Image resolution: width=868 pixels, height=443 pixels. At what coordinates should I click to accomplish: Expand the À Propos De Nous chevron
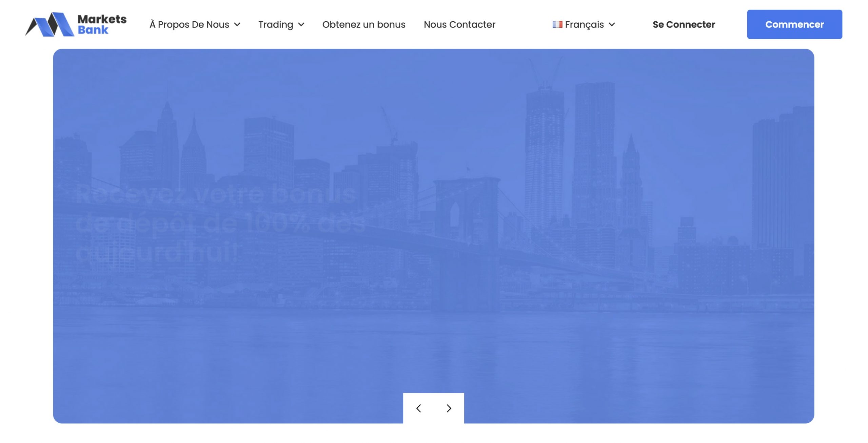tap(237, 25)
